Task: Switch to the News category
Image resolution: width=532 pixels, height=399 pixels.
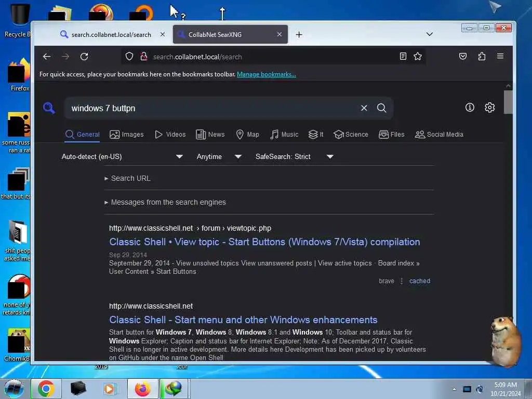Action: tap(210, 135)
